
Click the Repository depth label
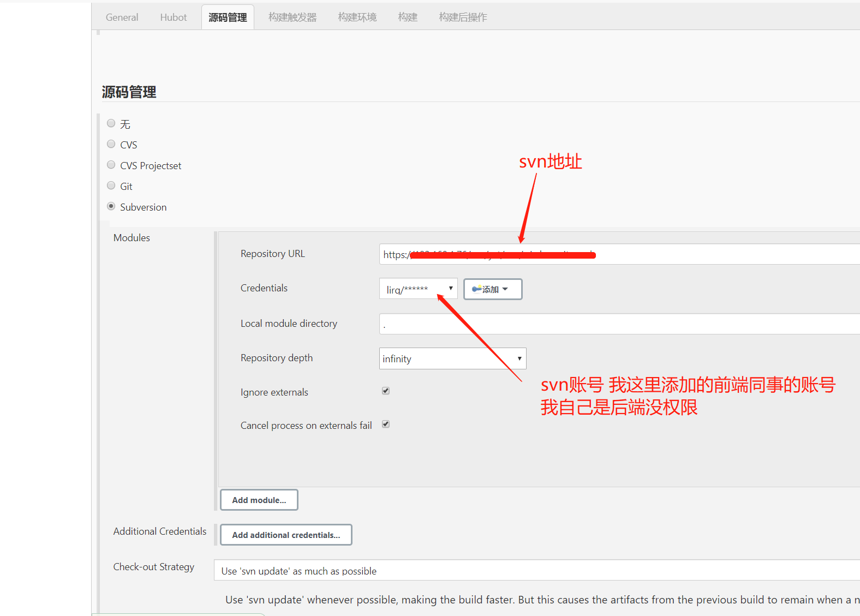click(x=277, y=358)
